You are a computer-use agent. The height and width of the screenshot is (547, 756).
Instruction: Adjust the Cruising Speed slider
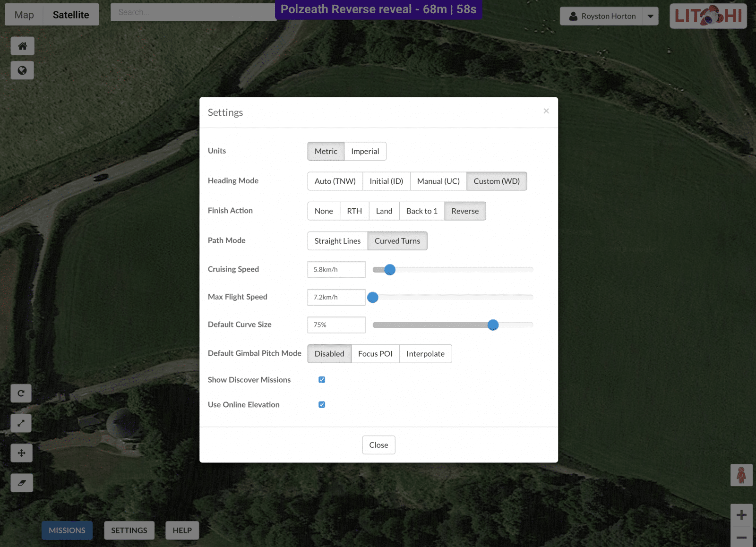click(x=389, y=270)
